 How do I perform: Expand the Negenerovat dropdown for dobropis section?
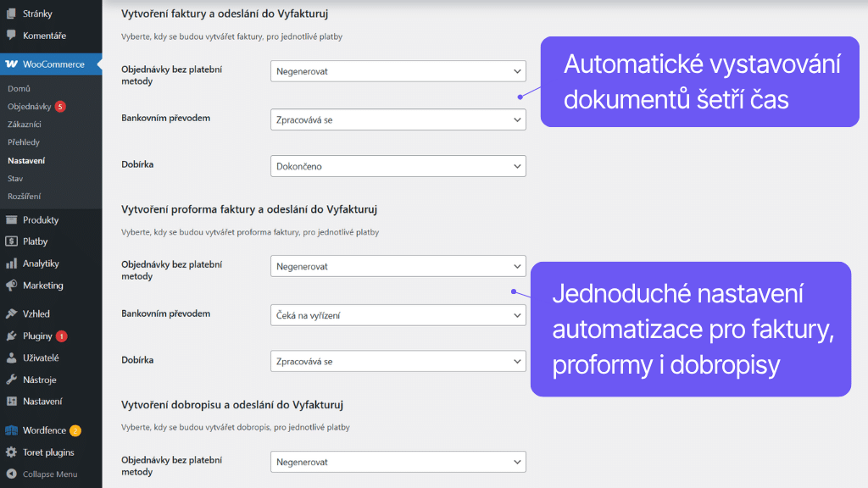click(398, 462)
